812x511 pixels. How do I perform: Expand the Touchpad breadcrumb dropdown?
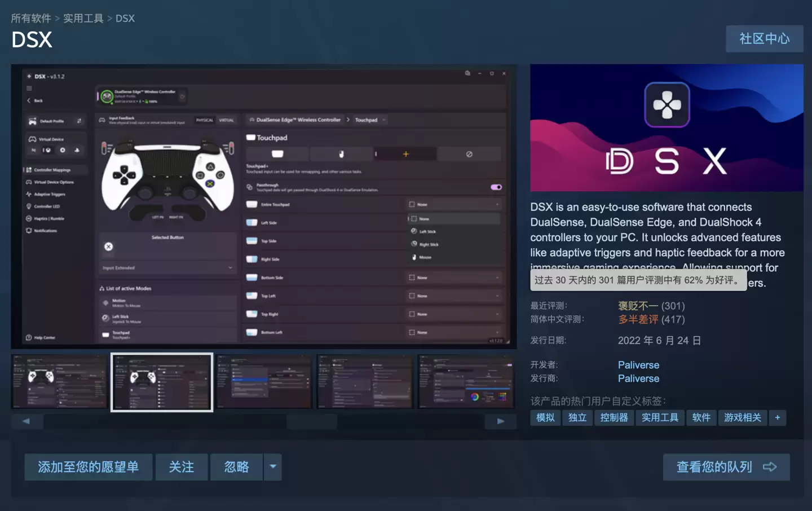point(383,120)
